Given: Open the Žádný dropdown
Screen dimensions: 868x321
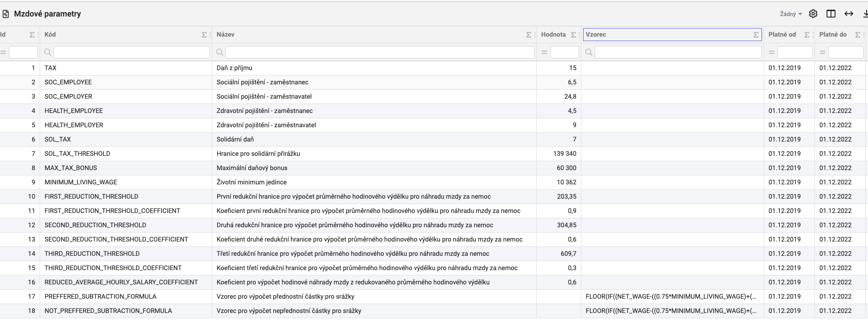Looking at the screenshot, I should click(790, 14).
